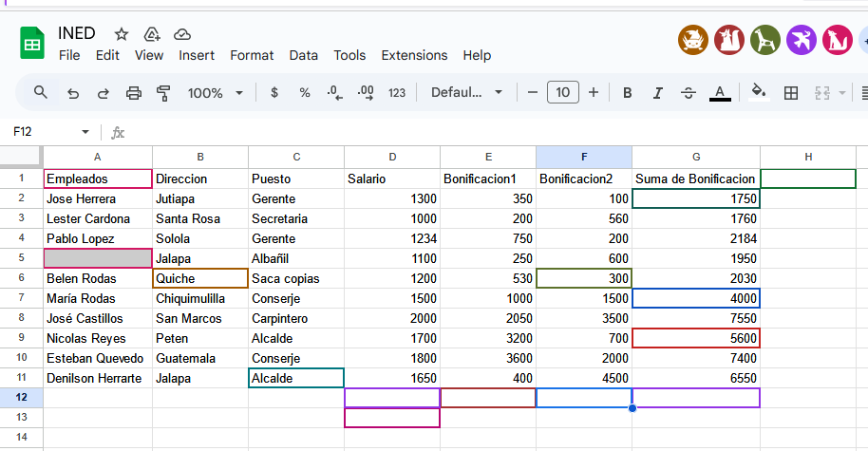
Task: Open fill color picker
Action: pyautogui.click(x=759, y=92)
